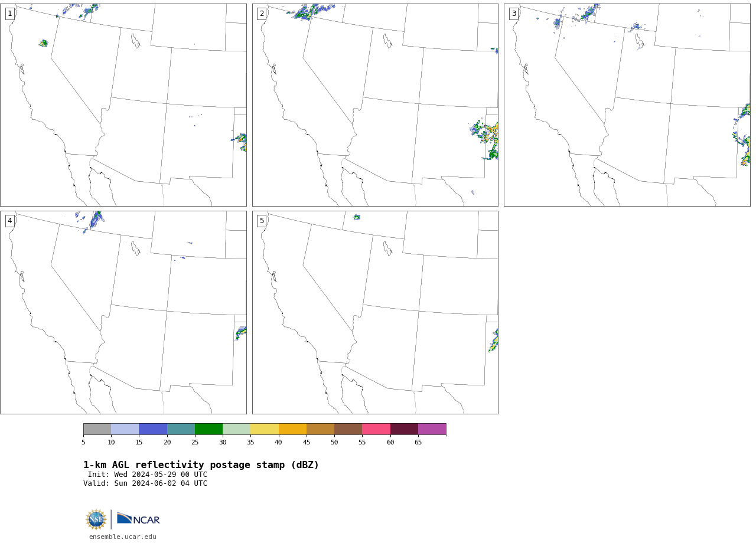
Task: Click the NCAR logo
Action: (138, 519)
